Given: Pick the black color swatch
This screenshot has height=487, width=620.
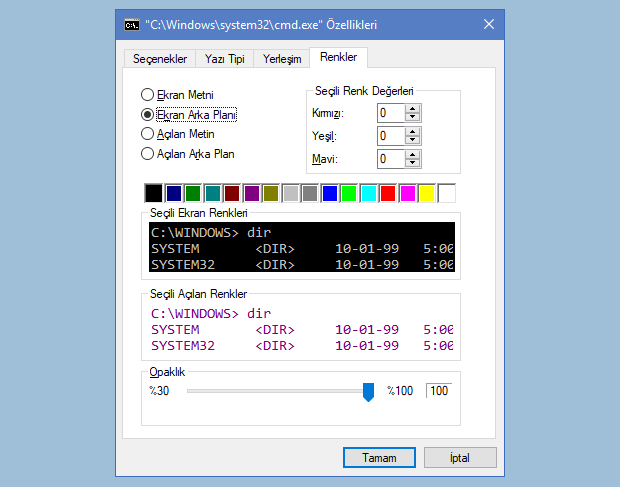Looking at the screenshot, I should [154, 193].
